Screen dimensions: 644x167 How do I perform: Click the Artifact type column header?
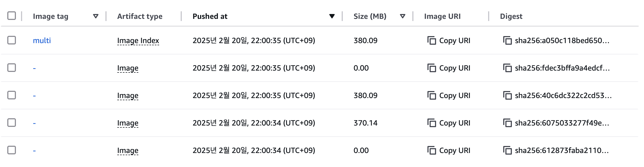point(140,16)
